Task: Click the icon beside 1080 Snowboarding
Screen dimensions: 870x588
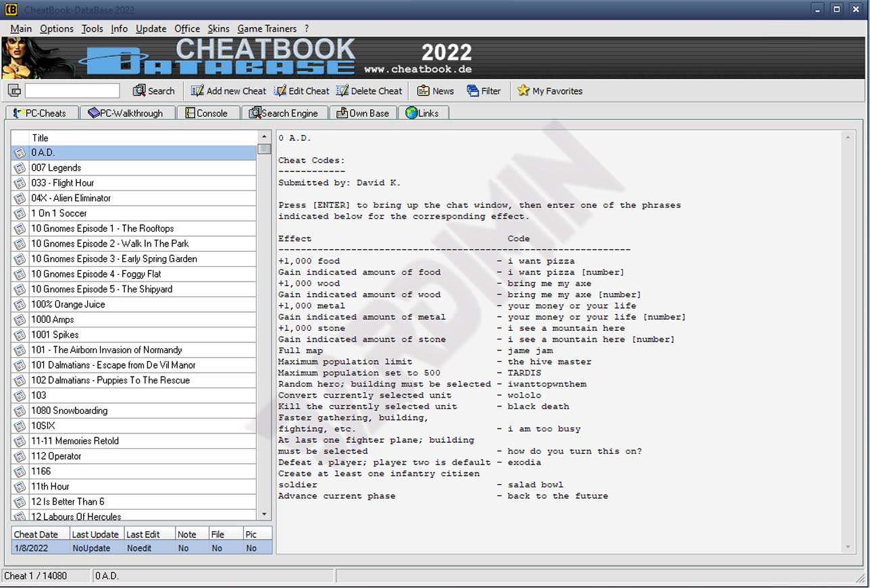Action: (20, 411)
